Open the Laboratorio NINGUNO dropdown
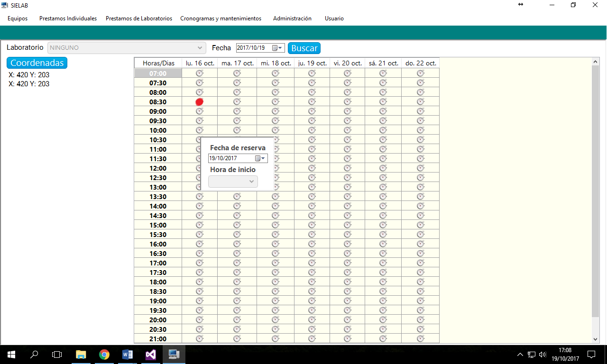The width and height of the screenshot is (607, 364). click(x=127, y=48)
